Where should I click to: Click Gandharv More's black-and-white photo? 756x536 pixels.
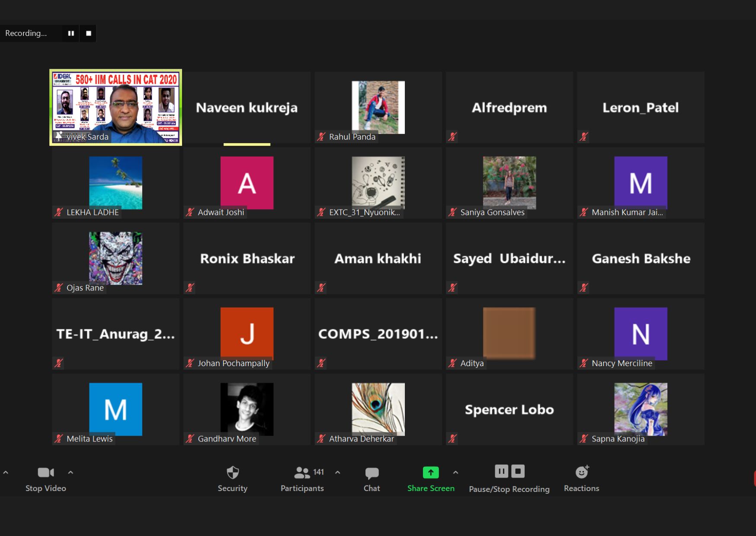click(x=247, y=409)
